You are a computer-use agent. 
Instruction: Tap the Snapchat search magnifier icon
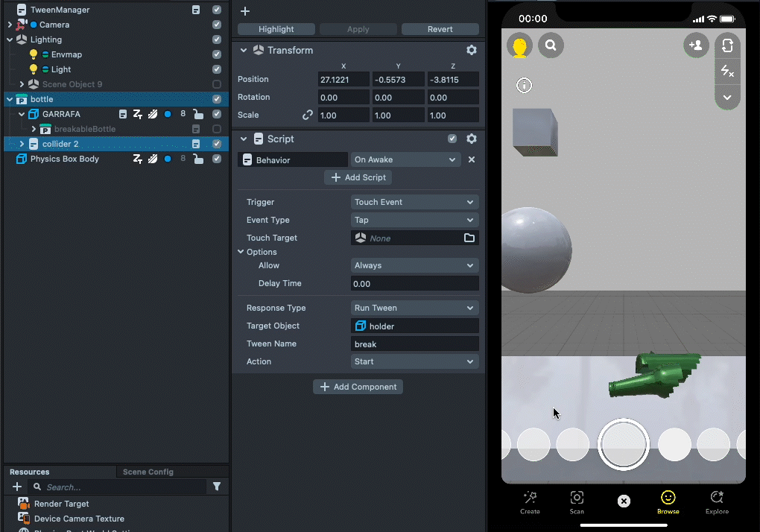[x=551, y=45]
